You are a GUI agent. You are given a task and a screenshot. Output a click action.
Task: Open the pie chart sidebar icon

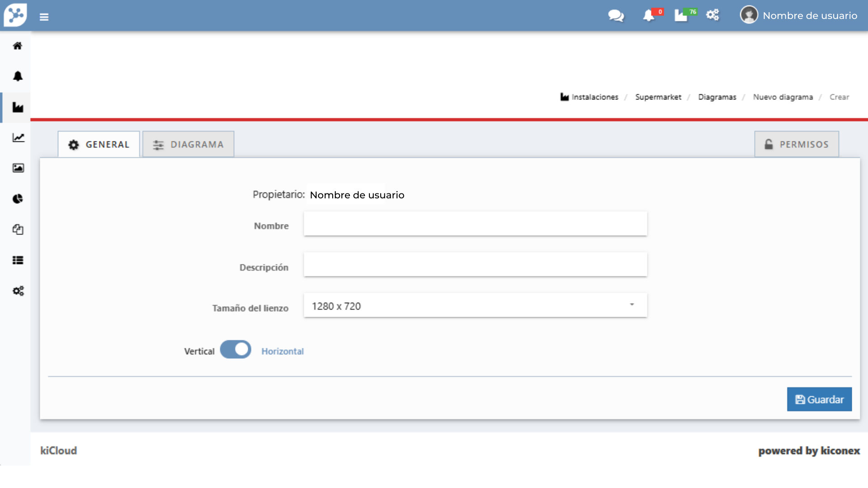[x=18, y=199]
